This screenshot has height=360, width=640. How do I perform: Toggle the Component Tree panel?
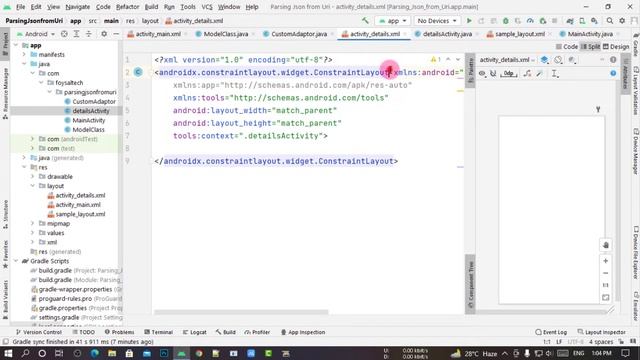[x=470, y=284]
